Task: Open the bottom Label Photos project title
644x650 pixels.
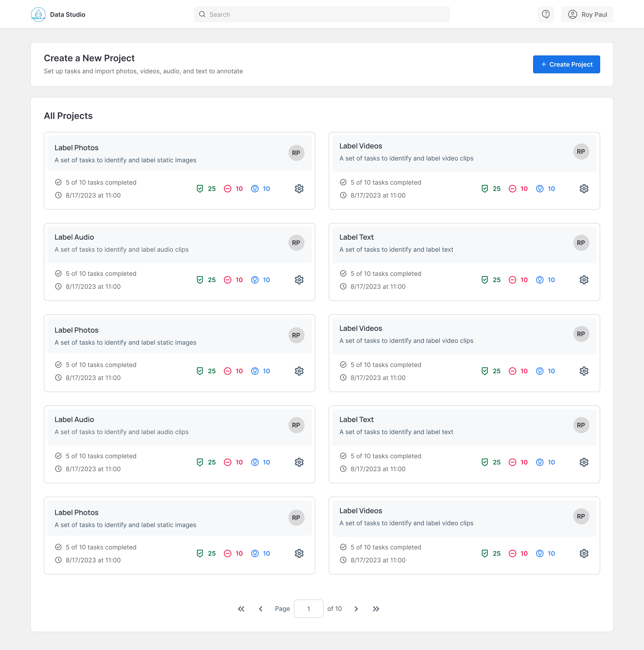Action: click(x=76, y=512)
